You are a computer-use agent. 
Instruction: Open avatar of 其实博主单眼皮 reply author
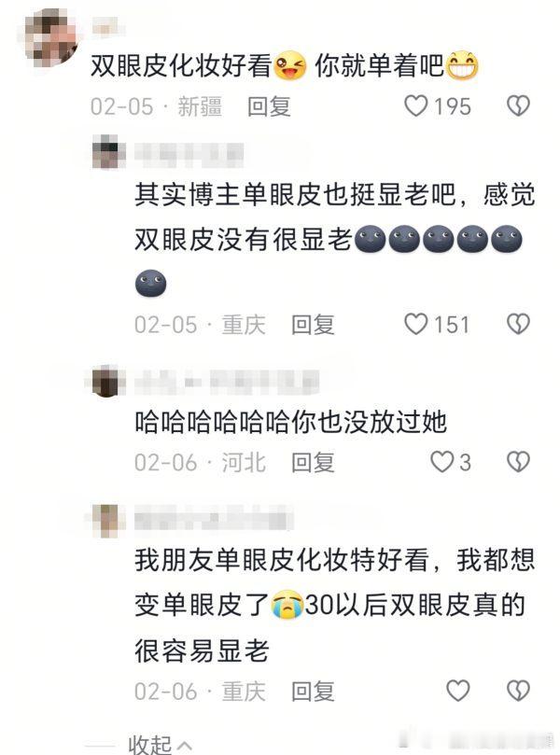pyautogui.click(x=107, y=152)
